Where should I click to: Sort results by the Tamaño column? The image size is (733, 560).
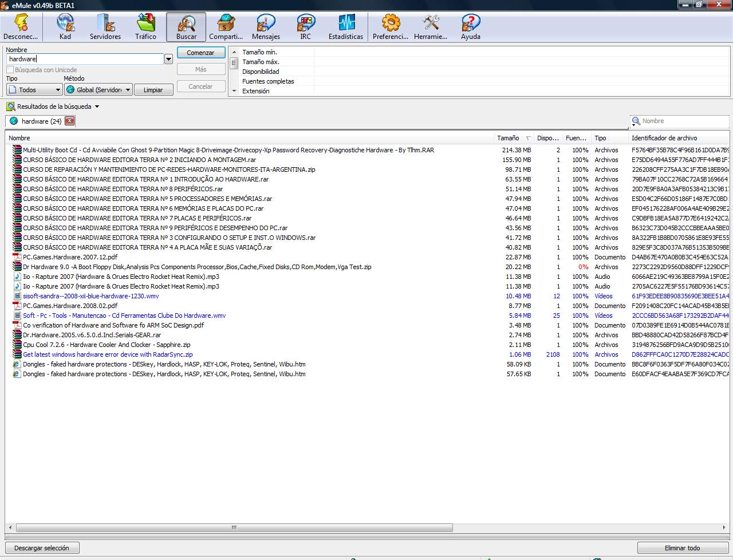point(513,138)
